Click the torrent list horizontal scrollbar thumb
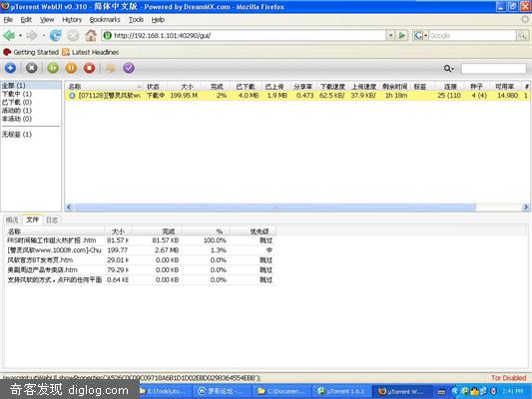 275,207
